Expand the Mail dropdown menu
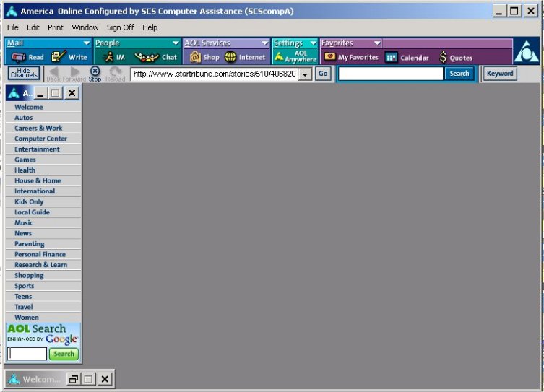Viewport: 544px width, 392px height. point(87,43)
